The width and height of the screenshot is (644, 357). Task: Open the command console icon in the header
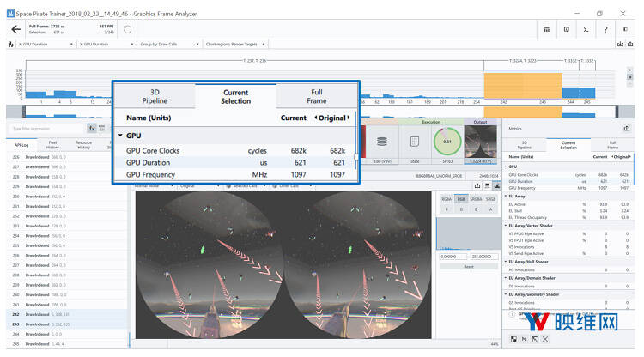point(586,29)
